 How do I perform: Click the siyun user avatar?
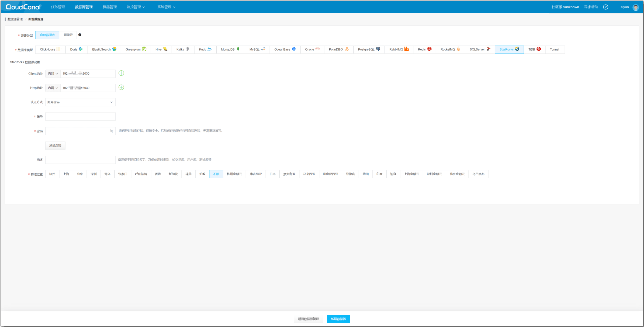[x=636, y=7]
